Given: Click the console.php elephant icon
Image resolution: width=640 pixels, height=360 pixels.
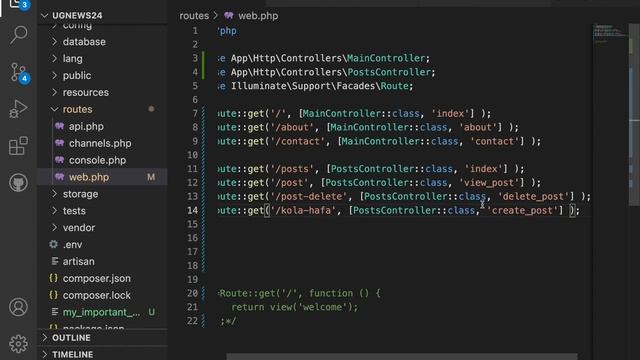Looking at the screenshot, I should 60,160.
